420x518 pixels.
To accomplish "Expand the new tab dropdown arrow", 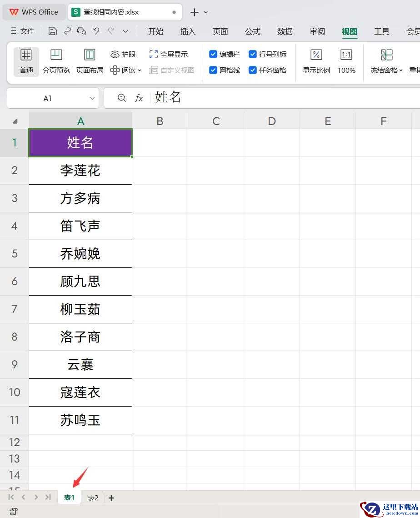I will [206, 12].
